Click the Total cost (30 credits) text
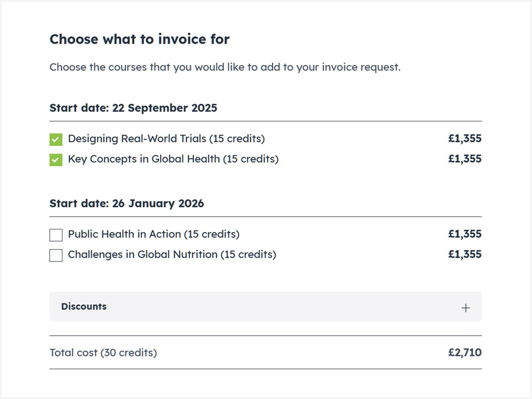This screenshot has height=399, width=532. click(103, 352)
